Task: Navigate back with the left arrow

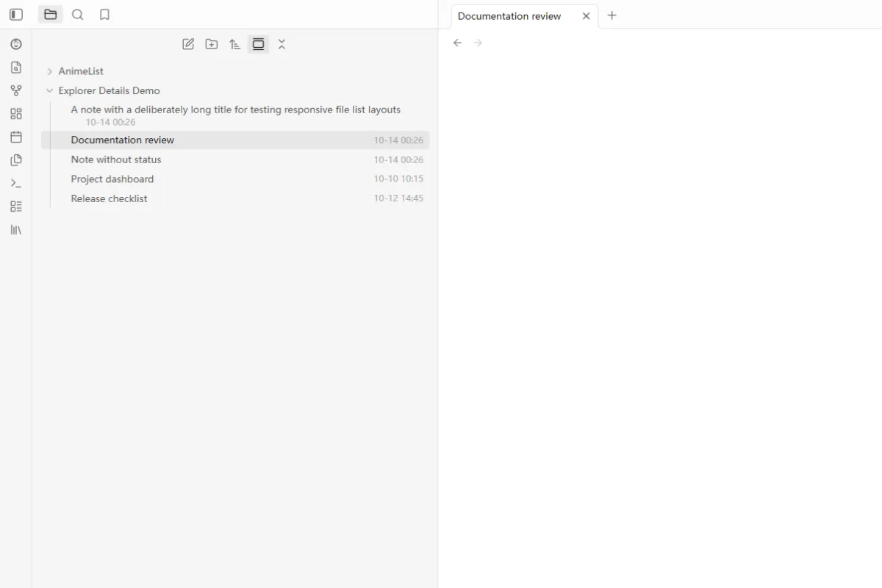Action: (457, 43)
